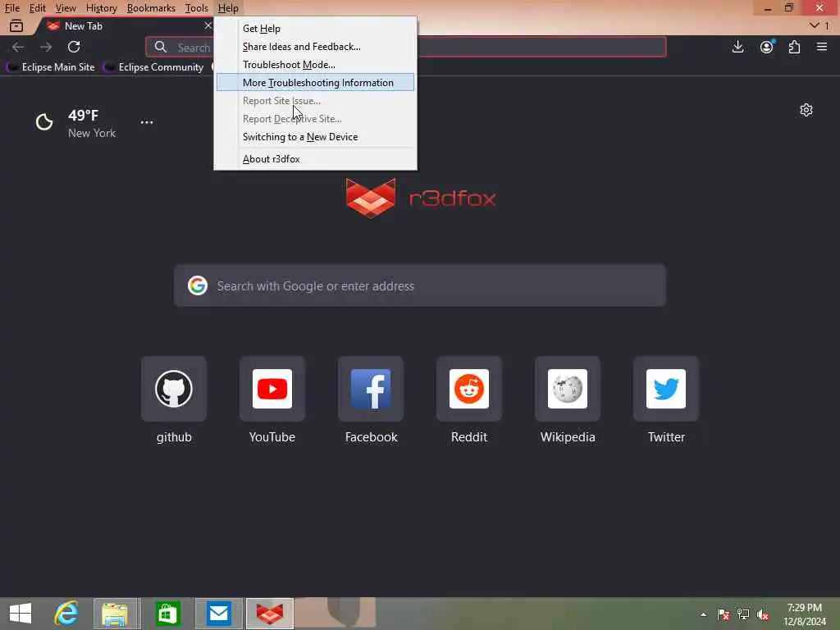The height and width of the screenshot is (630, 840).
Task: Close the Help menu header
Action: (228, 8)
